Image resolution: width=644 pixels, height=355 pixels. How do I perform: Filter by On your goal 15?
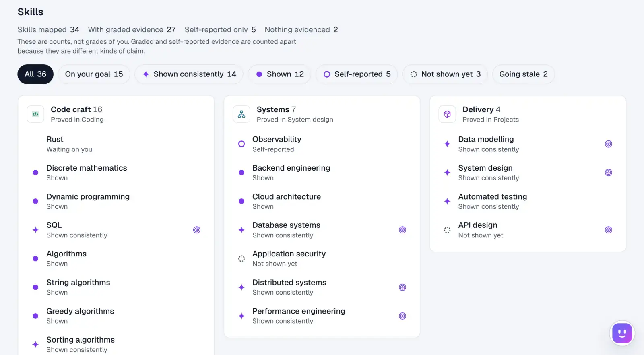pyautogui.click(x=94, y=74)
